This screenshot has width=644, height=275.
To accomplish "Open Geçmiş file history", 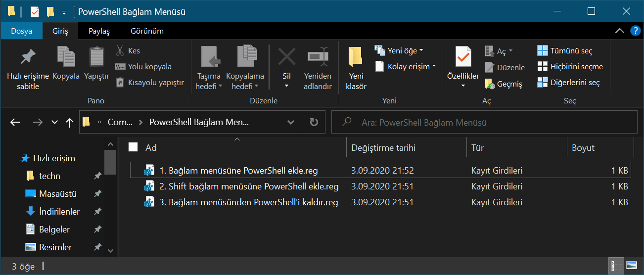I will click(x=504, y=84).
